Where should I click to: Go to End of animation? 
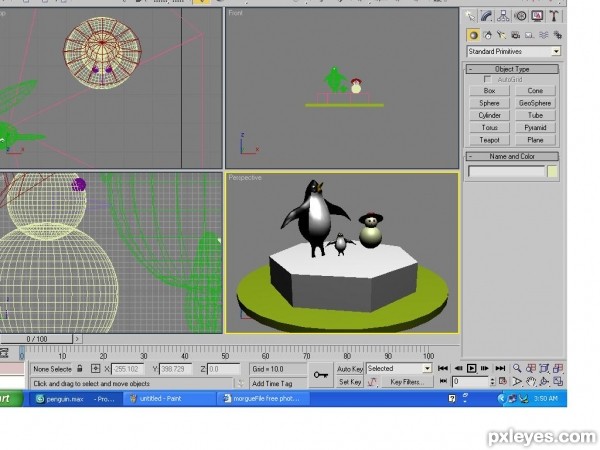[x=500, y=368]
